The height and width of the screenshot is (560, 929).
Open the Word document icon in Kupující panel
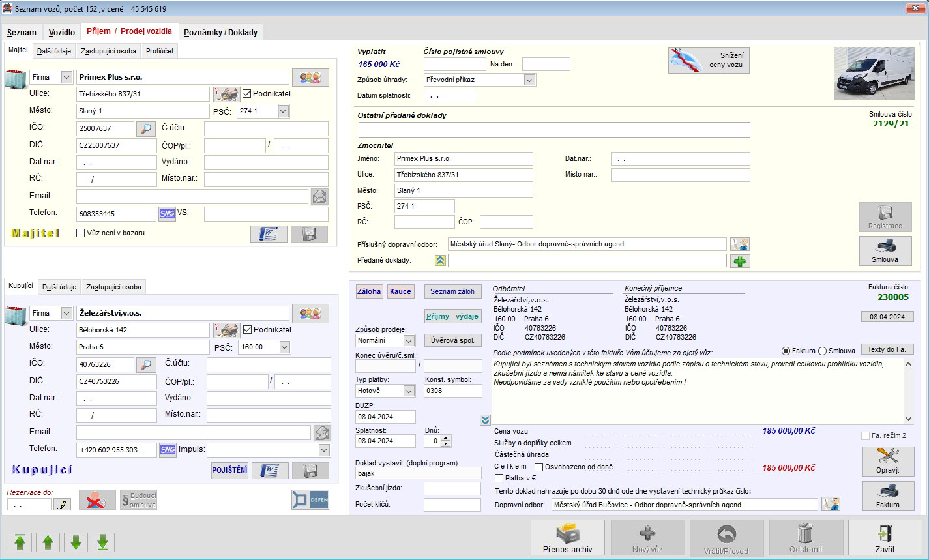click(270, 470)
